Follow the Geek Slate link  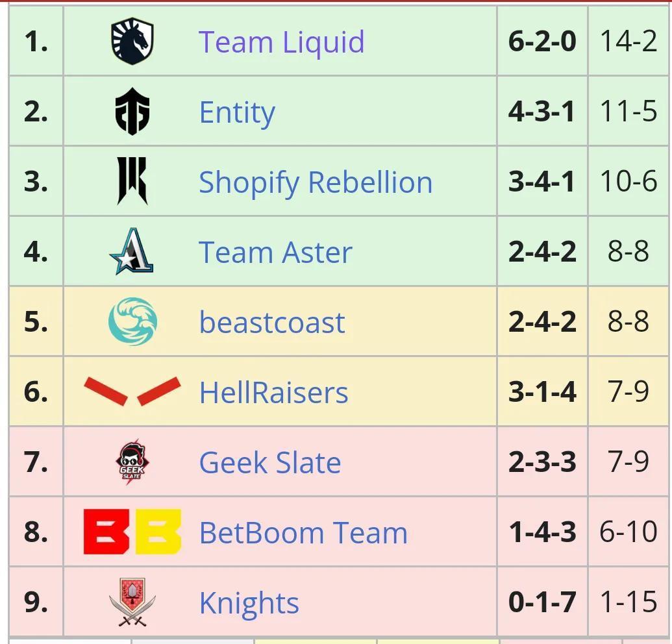point(270,463)
